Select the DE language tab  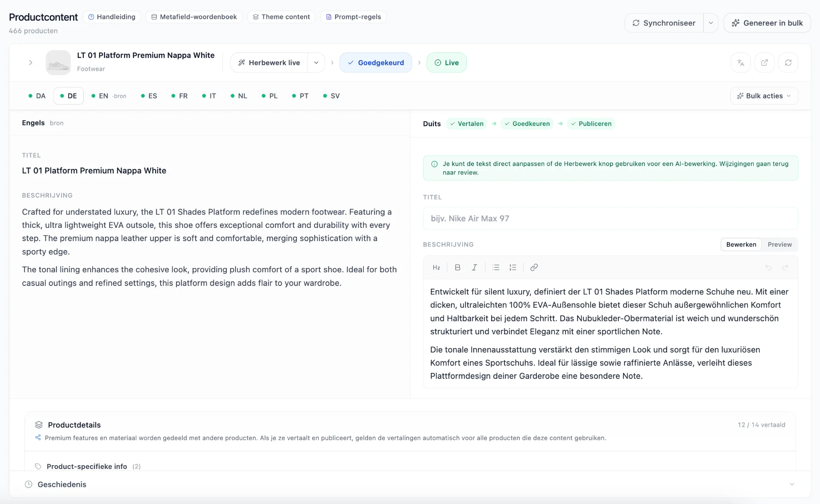[x=68, y=96]
